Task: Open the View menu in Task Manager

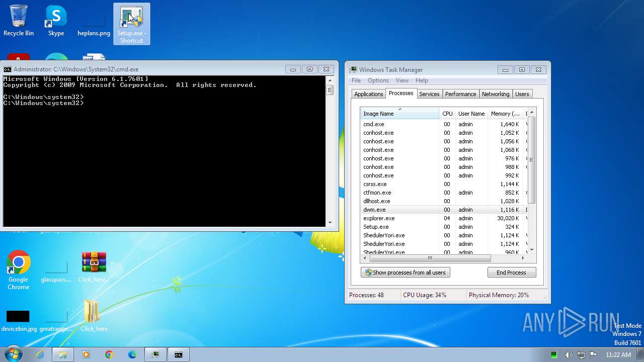Action: pyautogui.click(x=402, y=80)
